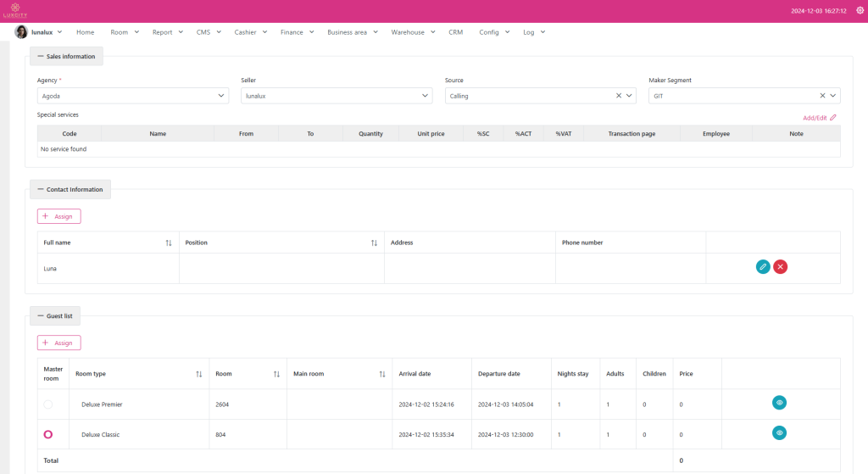Click Add/Edit special services link
868x474 pixels.
(819, 118)
